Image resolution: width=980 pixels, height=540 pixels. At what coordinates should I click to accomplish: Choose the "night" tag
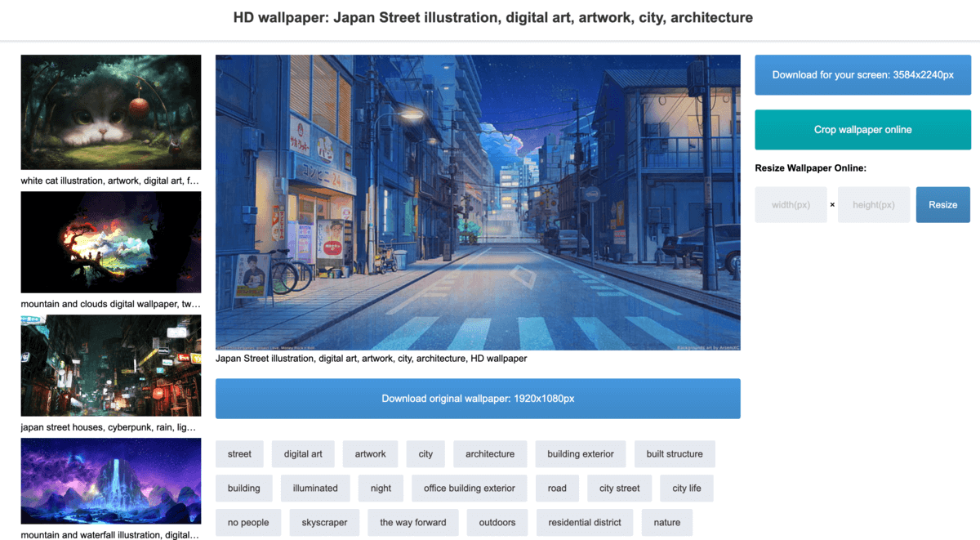tap(381, 489)
